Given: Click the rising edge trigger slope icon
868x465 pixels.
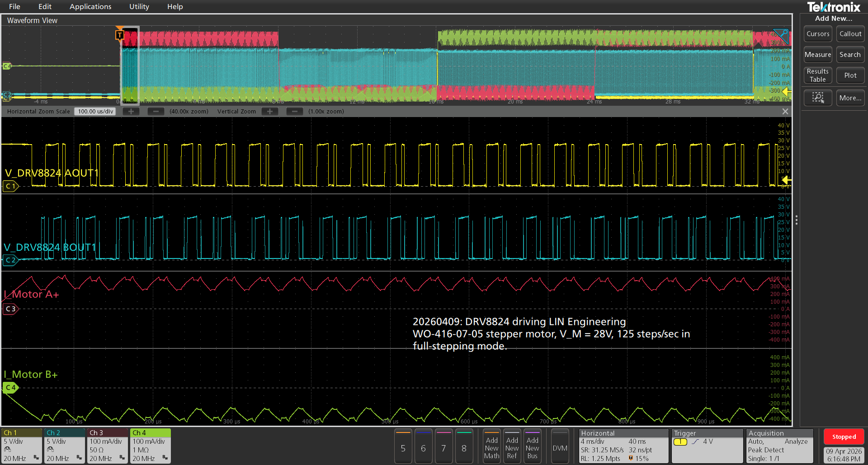Looking at the screenshot, I should point(695,442).
